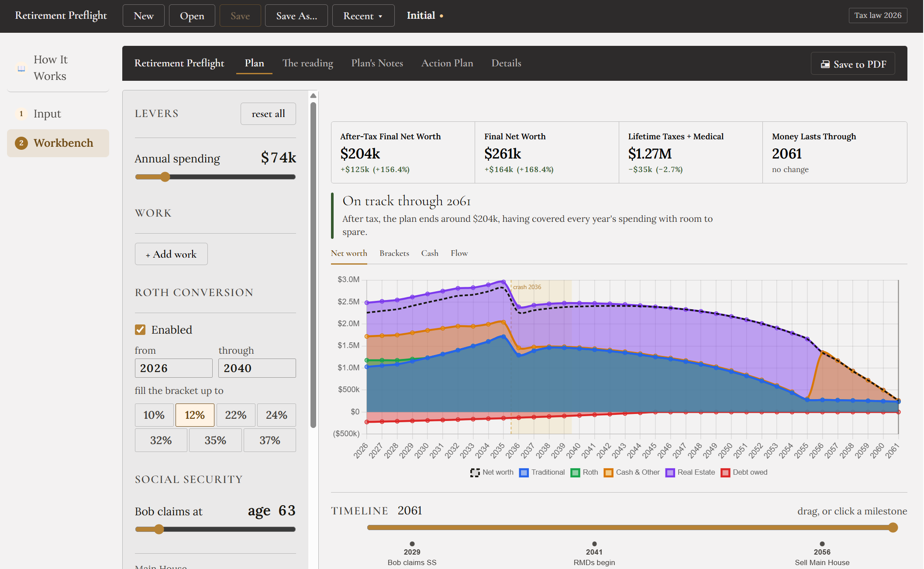Open the Plan's Notes tab
The image size is (924, 569).
point(377,63)
